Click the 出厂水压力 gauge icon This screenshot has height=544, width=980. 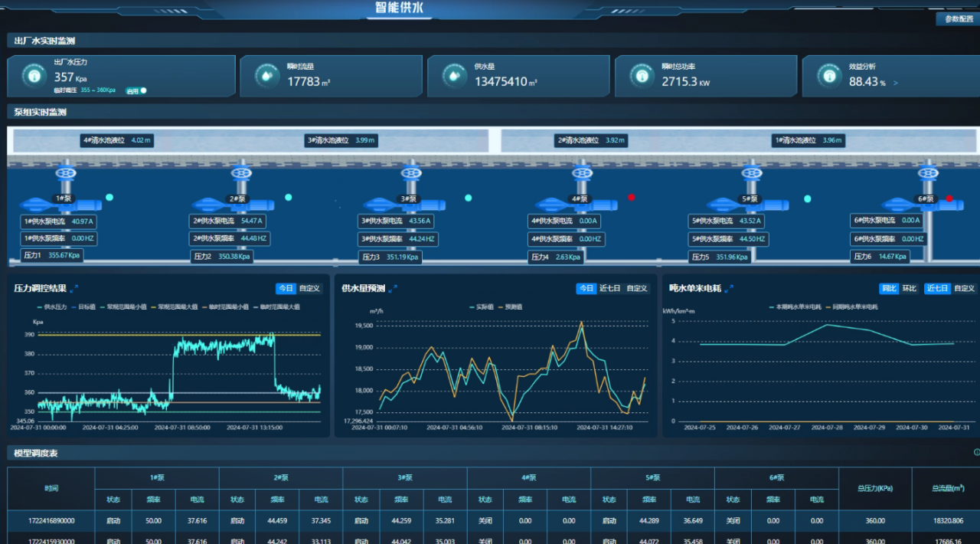[x=34, y=75]
